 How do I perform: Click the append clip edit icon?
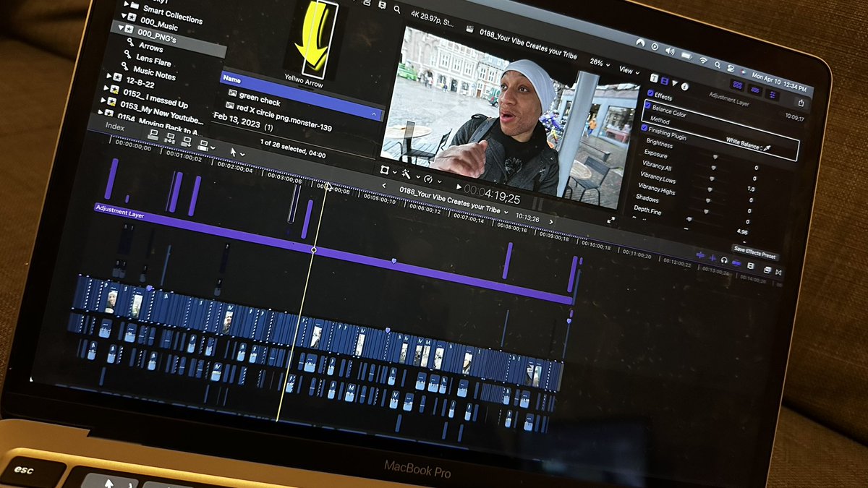tap(186, 142)
